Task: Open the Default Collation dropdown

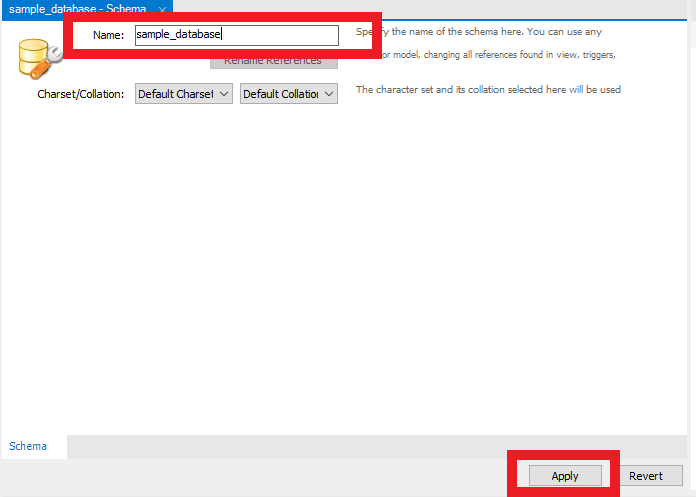Action: (x=289, y=94)
